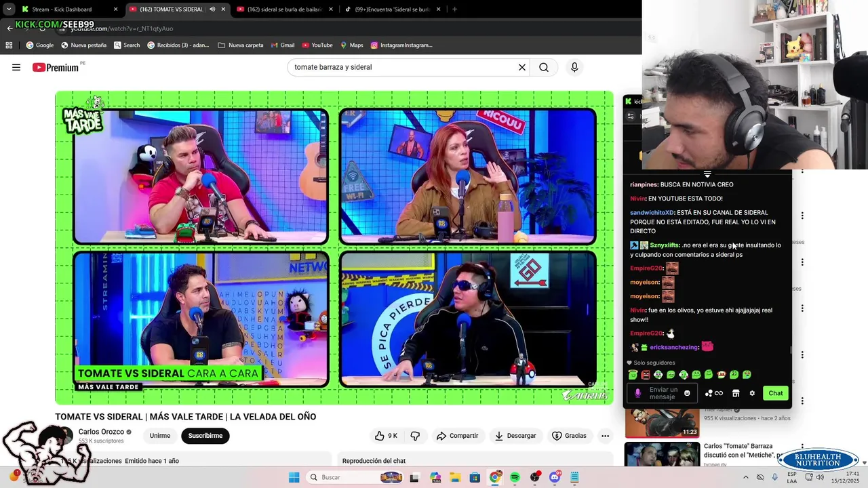Click the TOMATE VS SIDERAL video player

[334, 247]
